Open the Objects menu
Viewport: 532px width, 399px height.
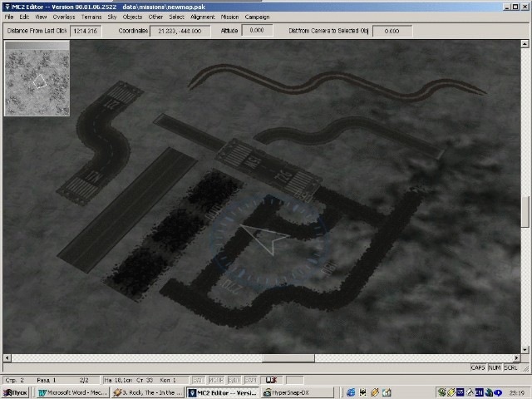[132, 17]
